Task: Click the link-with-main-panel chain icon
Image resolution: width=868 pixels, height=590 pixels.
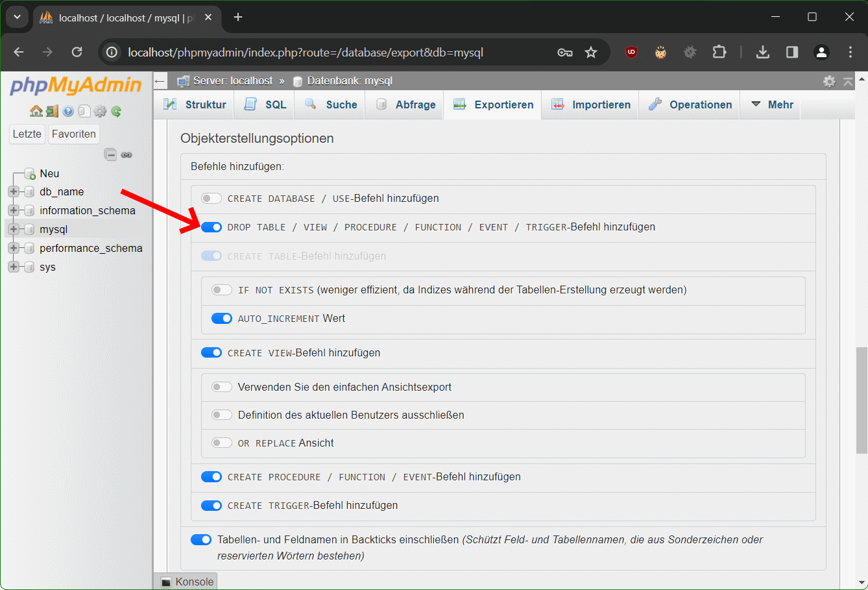Action: click(x=127, y=154)
